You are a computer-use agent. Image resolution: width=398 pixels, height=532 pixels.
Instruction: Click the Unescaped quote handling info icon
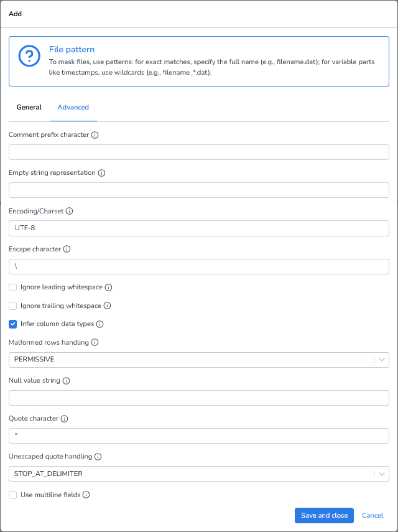pos(97,456)
